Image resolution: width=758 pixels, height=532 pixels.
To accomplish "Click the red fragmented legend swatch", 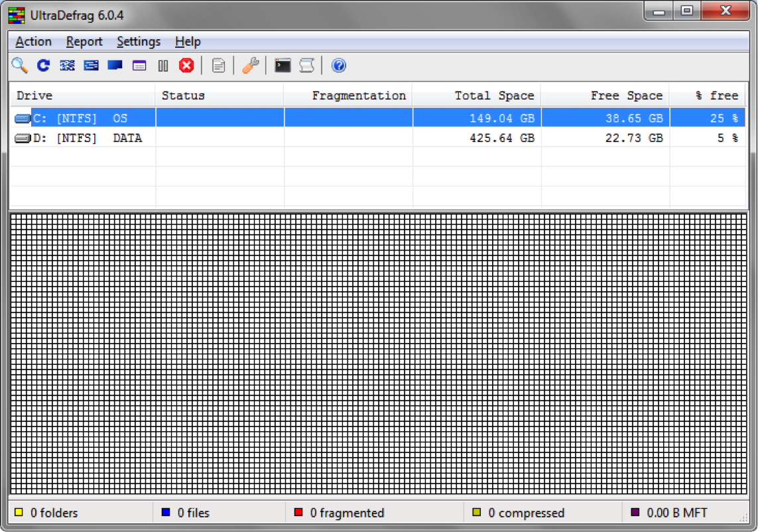I will point(298,512).
